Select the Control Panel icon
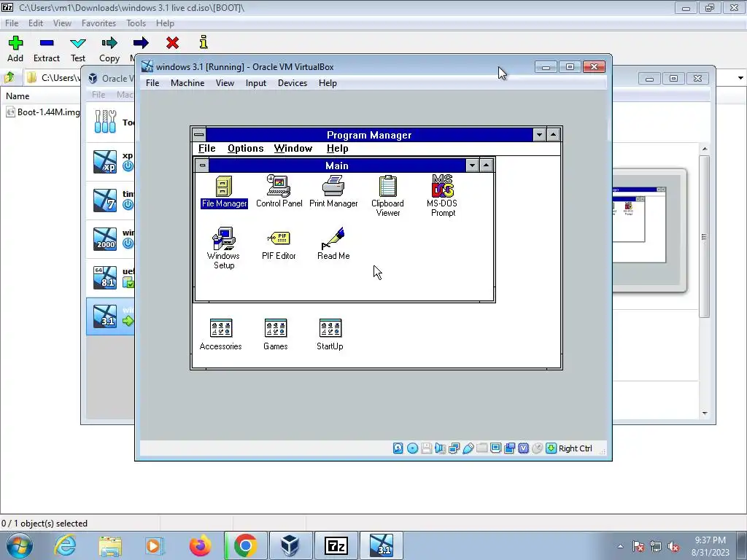 coord(279,192)
